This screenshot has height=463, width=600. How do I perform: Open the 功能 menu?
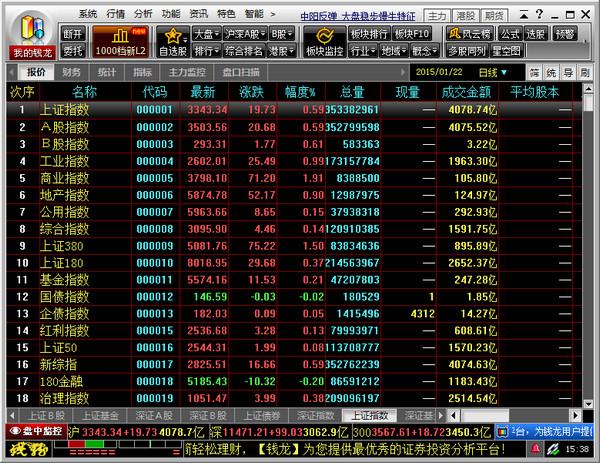point(171,15)
